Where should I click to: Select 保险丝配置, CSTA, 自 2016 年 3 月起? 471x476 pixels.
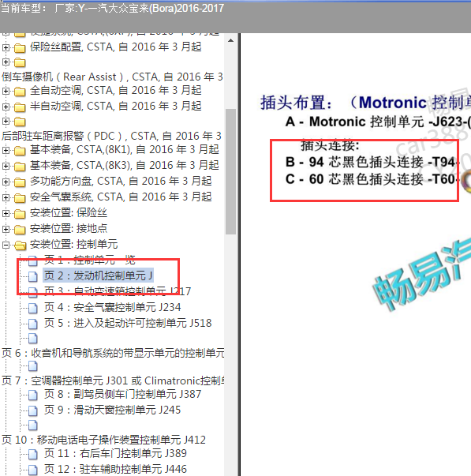(x=116, y=47)
